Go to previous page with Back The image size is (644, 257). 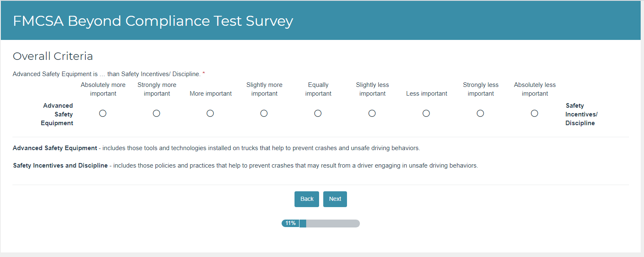[x=307, y=199]
